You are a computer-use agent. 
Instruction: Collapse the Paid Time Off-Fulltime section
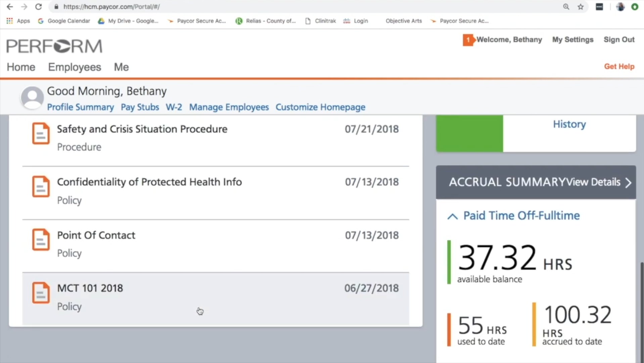pyautogui.click(x=452, y=216)
